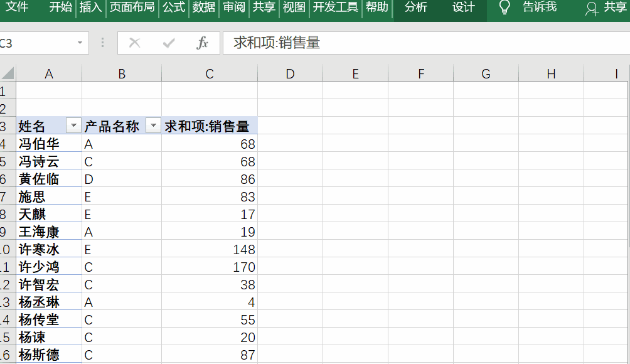630x364 pixels.
Task: Click the 告诉我 search field
Action: 540,7
